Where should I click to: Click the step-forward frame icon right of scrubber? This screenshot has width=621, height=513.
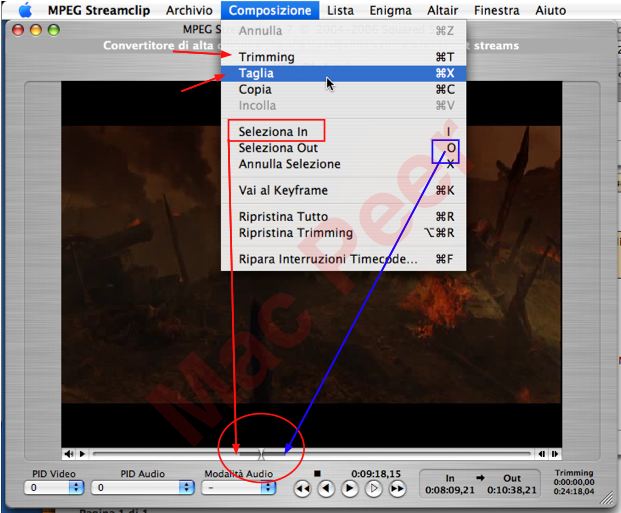[555, 454]
